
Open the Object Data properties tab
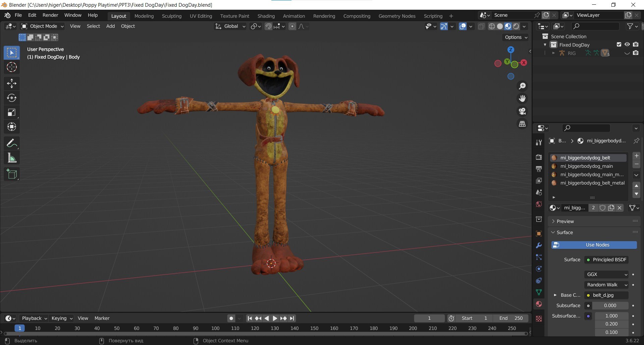point(539,292)
